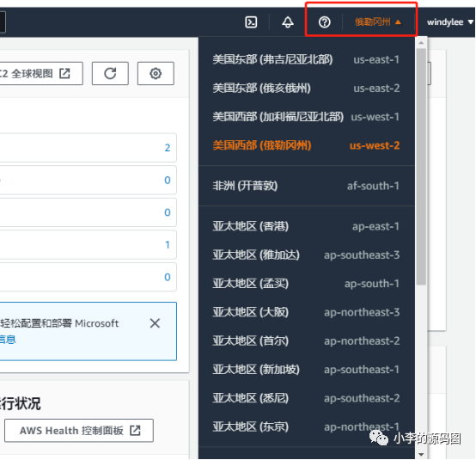Open AWS Health 控制面板 button

79,431
